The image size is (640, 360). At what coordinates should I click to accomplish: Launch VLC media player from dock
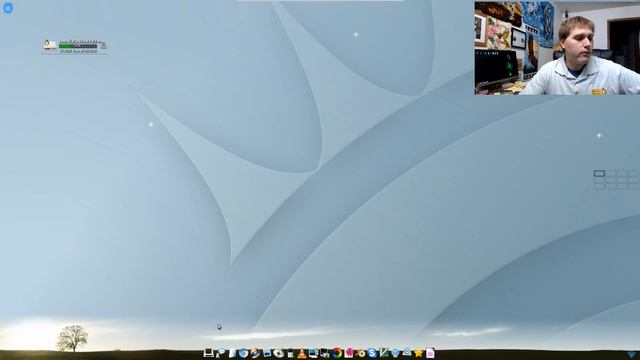[x=302, y=353]
